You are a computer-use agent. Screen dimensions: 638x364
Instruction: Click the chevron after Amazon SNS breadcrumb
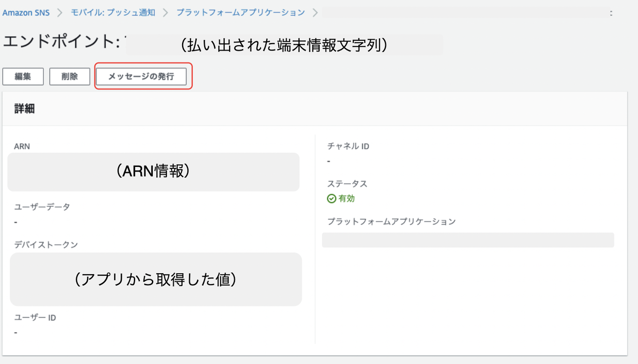pyautogui.click(x=60, y=12)
